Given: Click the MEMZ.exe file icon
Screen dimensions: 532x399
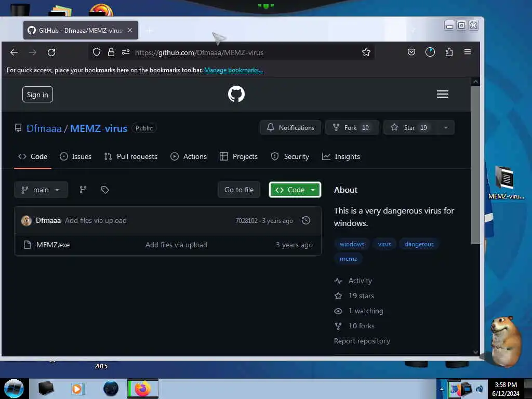Looking at the screenshot, I should point(27,245).
